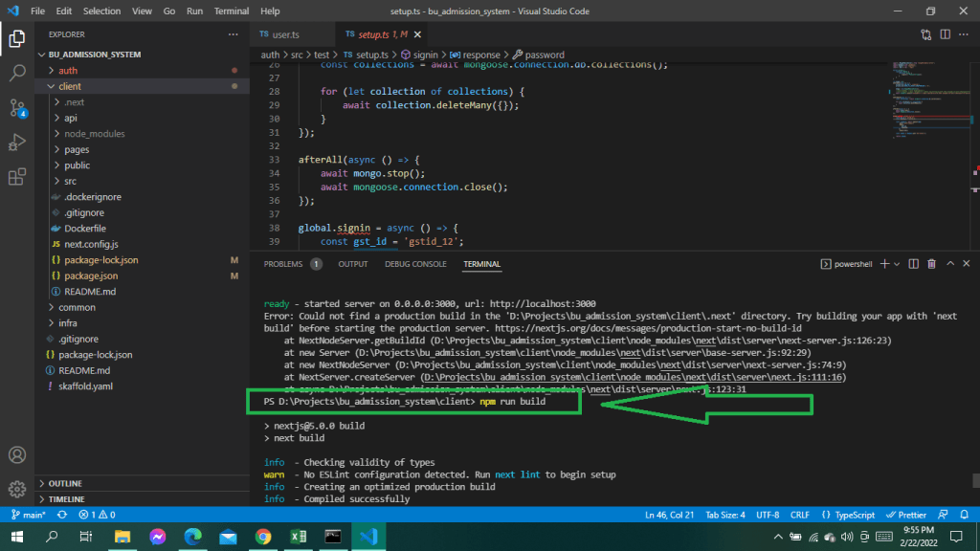Open the Edit menu

(x=64, y=11)
